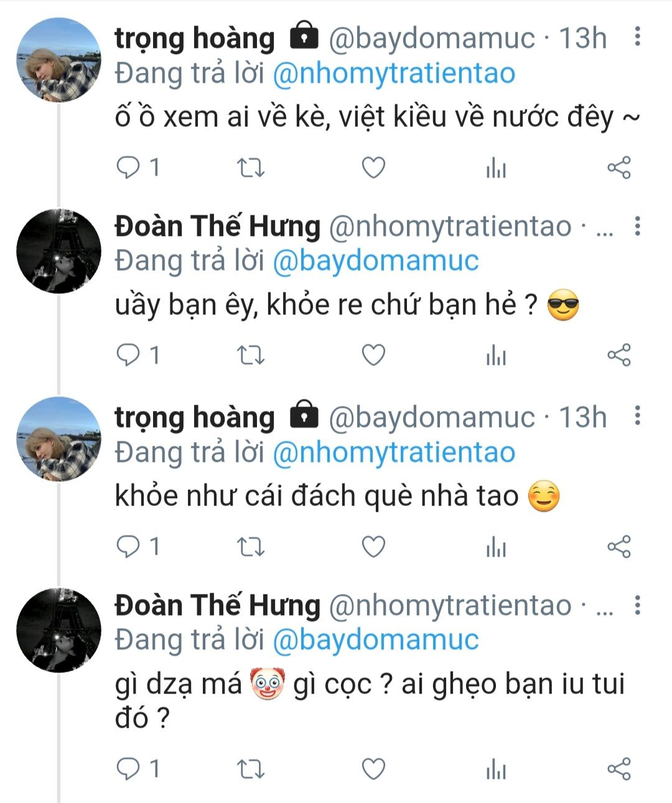
Task: Like the 'khỏe re chứ bạn hẻ' tweet
Action: pyautogui.click(x=373, y=355)
